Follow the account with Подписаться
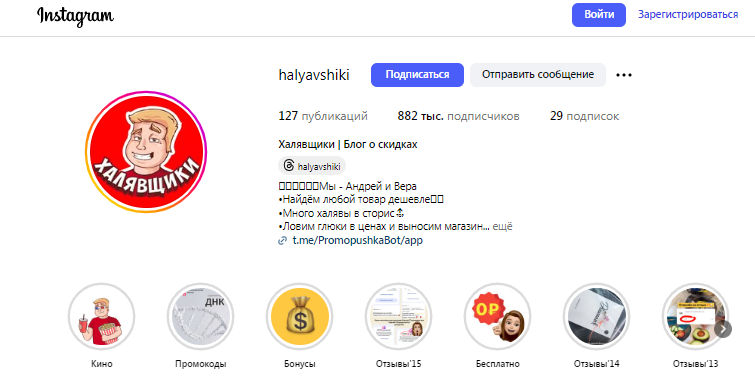755x381 pixels. click(x=417, y=75)
